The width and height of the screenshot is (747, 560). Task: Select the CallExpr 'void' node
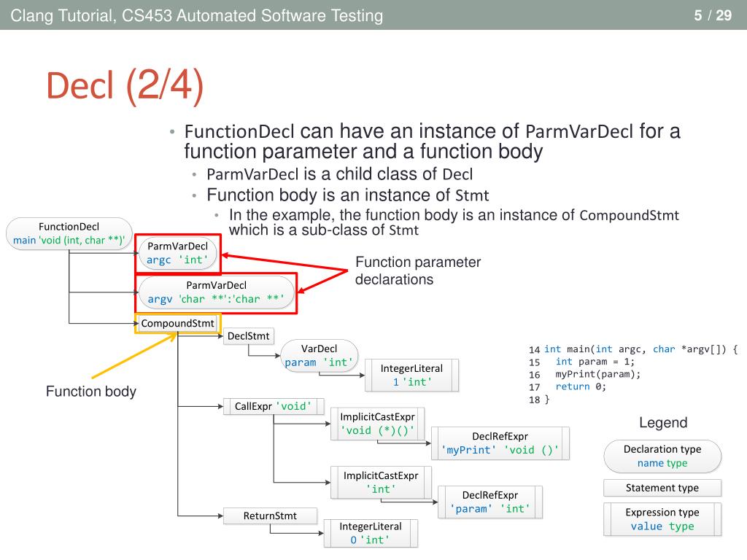coord(274,406)
